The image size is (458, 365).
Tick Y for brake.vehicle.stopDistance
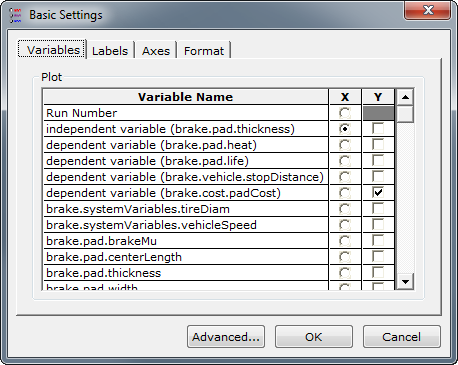(378, 176)
